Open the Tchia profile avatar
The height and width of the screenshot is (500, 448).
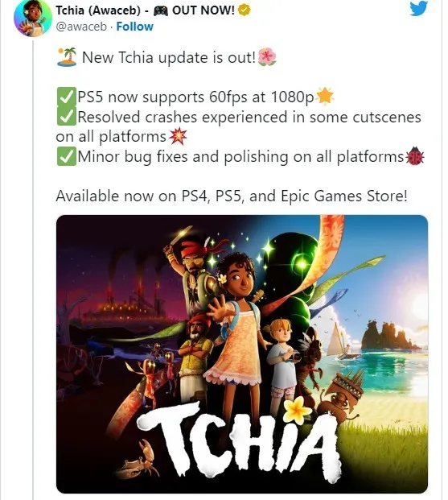(32, 18)
